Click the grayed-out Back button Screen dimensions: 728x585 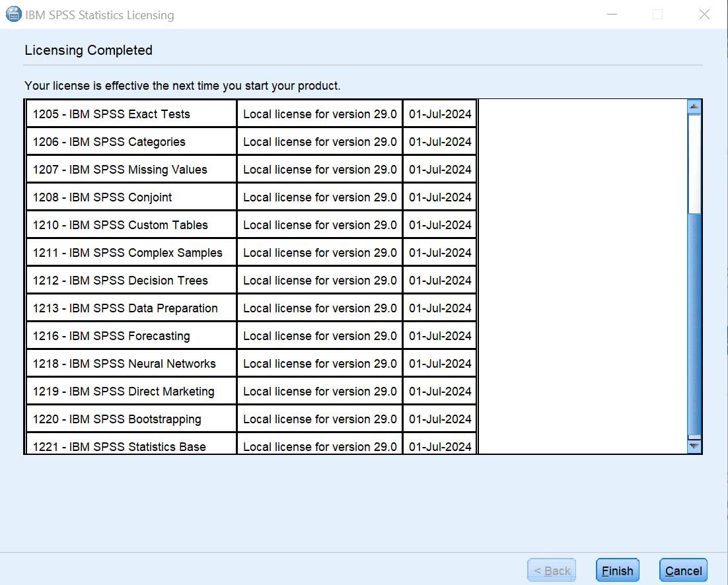[x=552, y=570]
